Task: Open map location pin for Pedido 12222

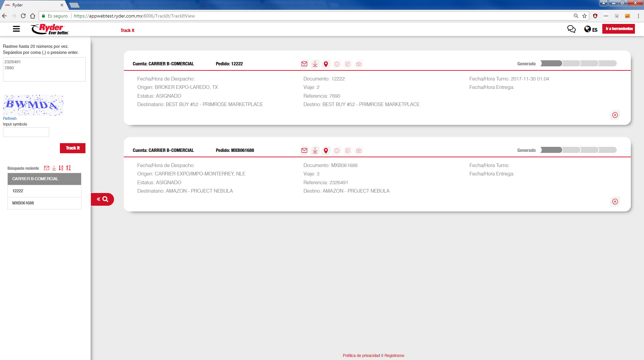Action: coord(326,64)
